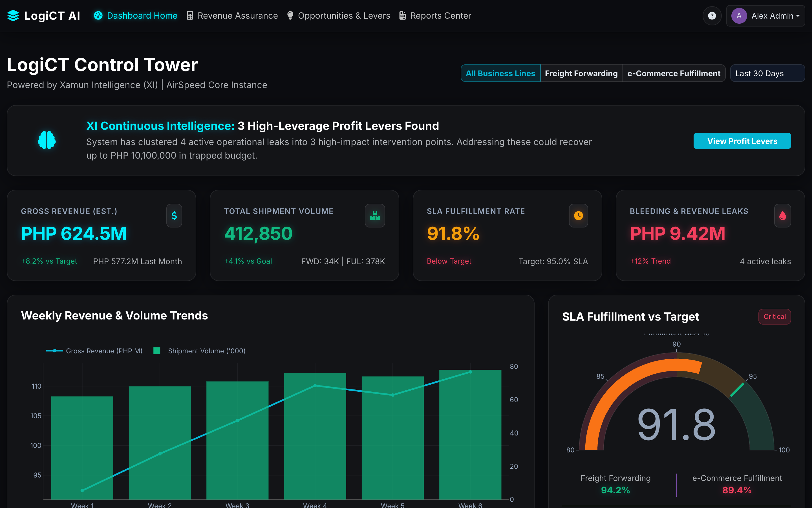Click the dollar icon on the Gross Revenue card

[174, 216]
